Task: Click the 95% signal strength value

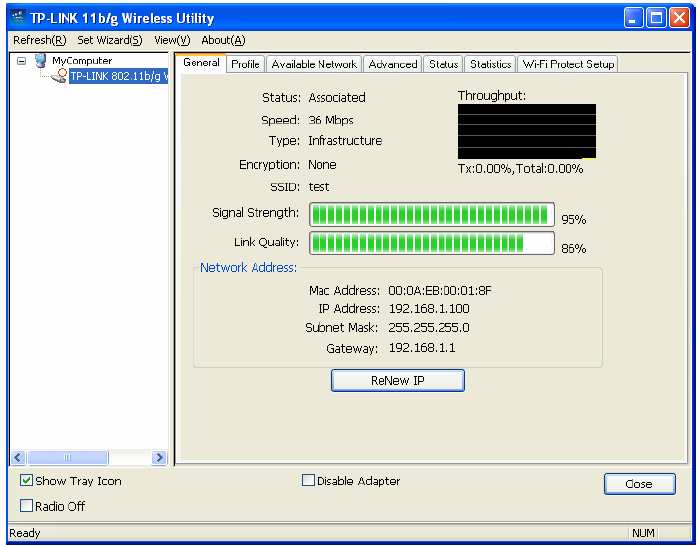Action: pos(574,219)
